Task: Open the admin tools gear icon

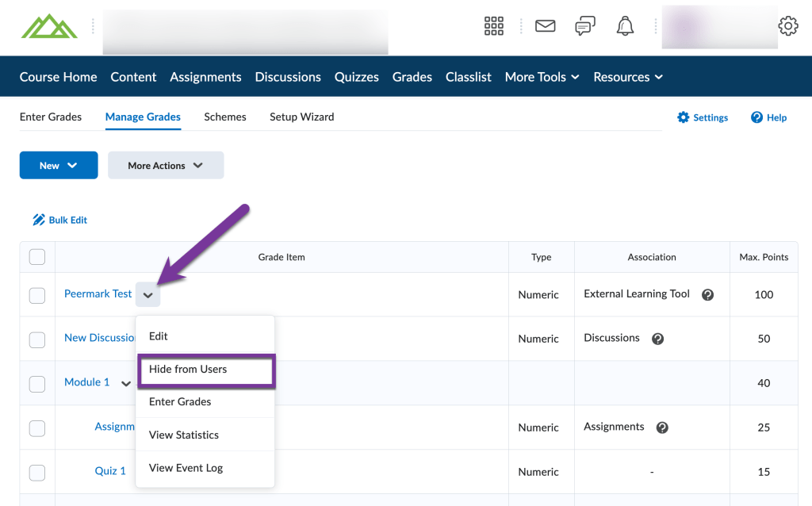Action: click(787, 26)
